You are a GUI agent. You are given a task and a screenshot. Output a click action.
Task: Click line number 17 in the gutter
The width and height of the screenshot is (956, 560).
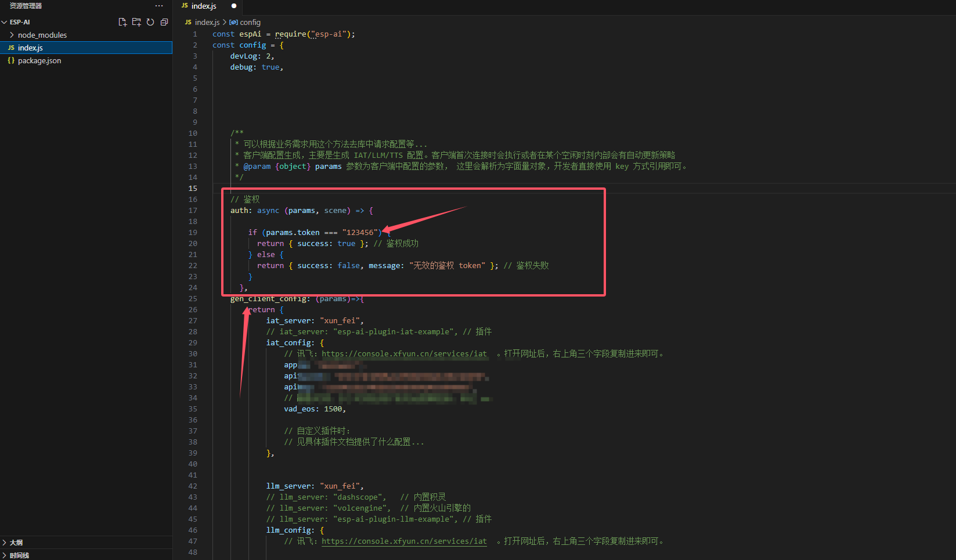193,211
